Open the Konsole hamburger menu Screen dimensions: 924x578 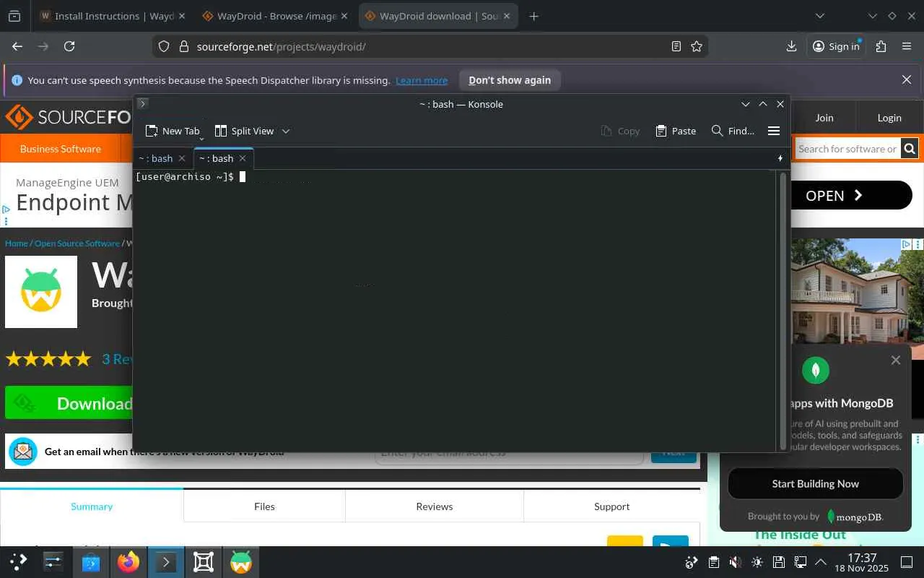[x=774, y=131]
